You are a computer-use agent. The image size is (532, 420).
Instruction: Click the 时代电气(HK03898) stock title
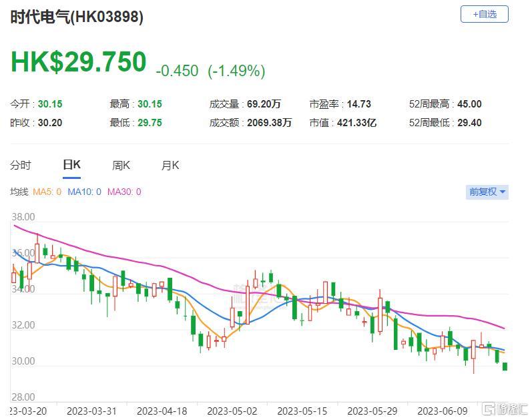click(x=77, y=18)
